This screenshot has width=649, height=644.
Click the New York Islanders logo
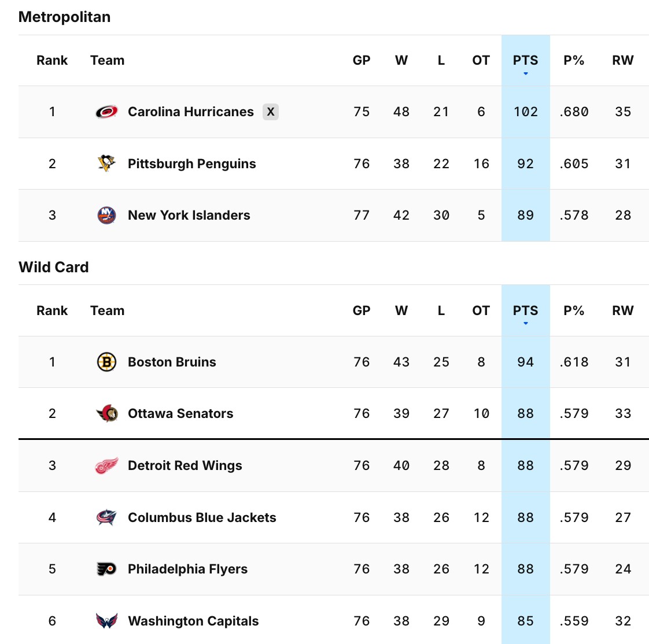tap(105, 215)
